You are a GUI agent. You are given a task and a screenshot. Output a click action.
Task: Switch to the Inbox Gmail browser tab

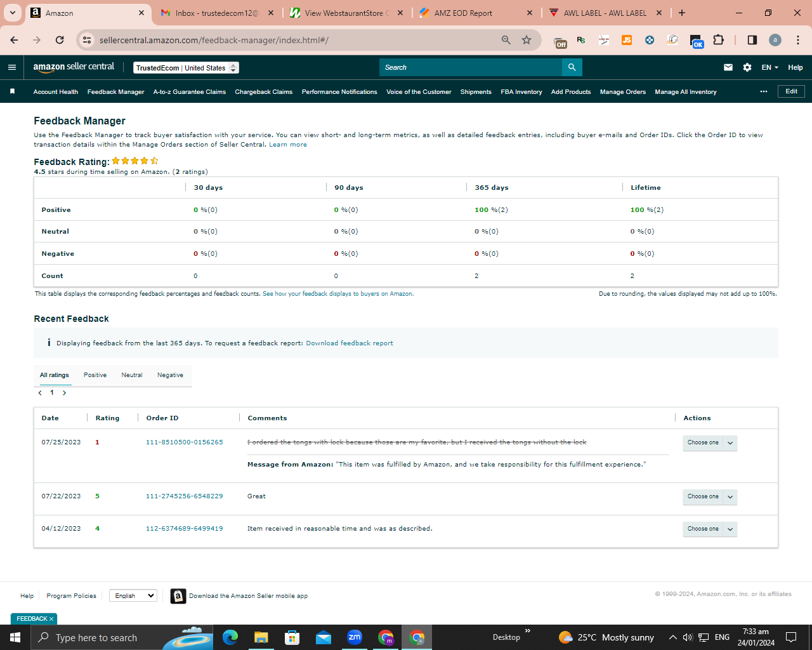[217, 13]
